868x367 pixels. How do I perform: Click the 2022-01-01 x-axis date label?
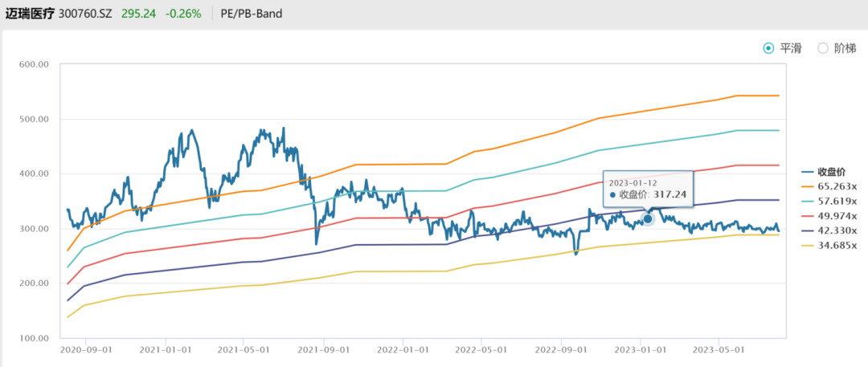pyautogui.click(x=402, y=350)
